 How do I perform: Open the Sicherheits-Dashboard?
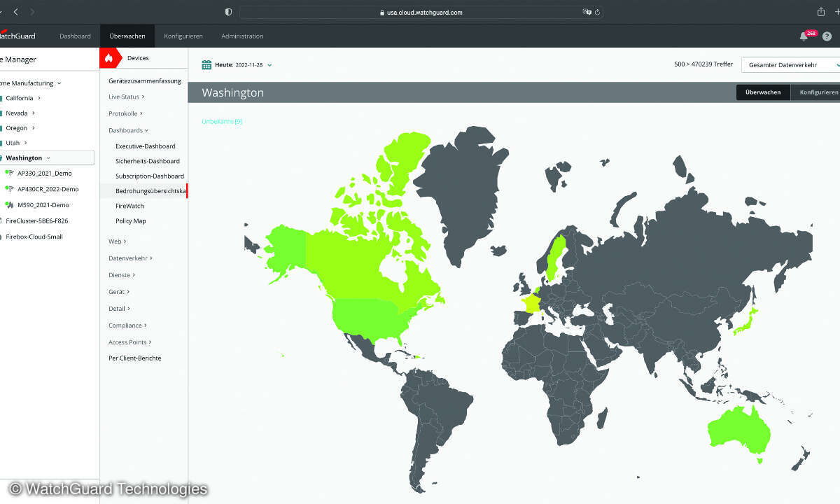(x=148, y=161)
